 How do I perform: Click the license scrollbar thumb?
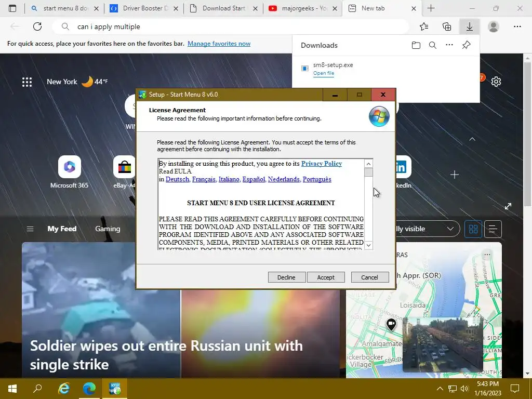tap(368, 172)
